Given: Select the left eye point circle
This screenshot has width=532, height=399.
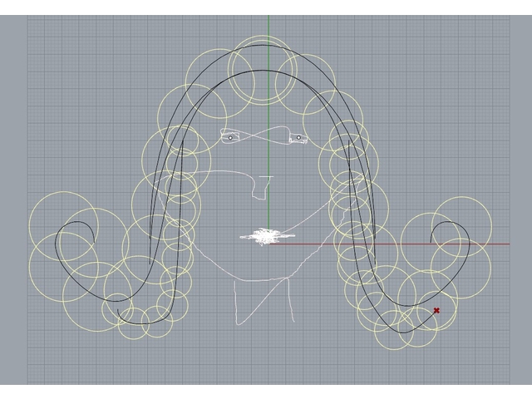Looking at the screenshot, I should 230,138.
